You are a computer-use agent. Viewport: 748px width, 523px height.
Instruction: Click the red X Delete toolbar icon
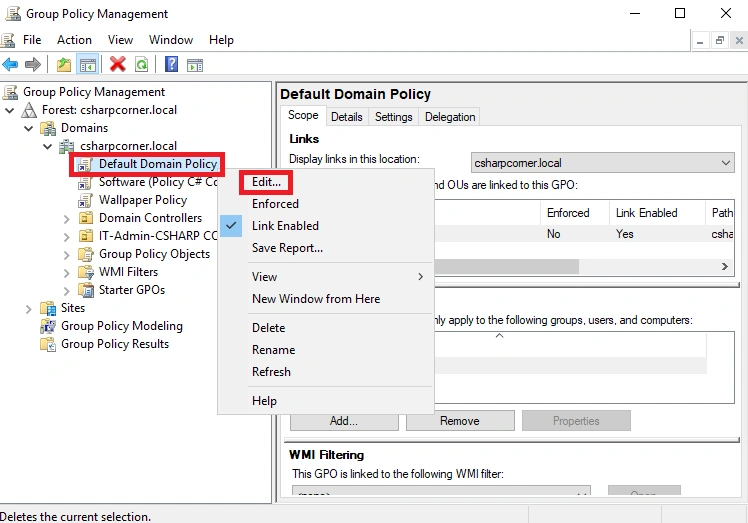(117, 64)
